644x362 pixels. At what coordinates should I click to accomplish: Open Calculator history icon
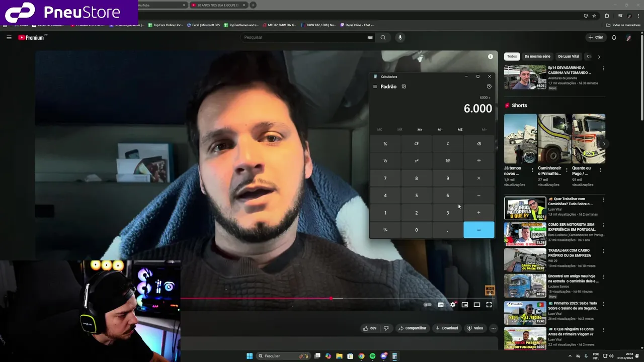pos(489,86)
